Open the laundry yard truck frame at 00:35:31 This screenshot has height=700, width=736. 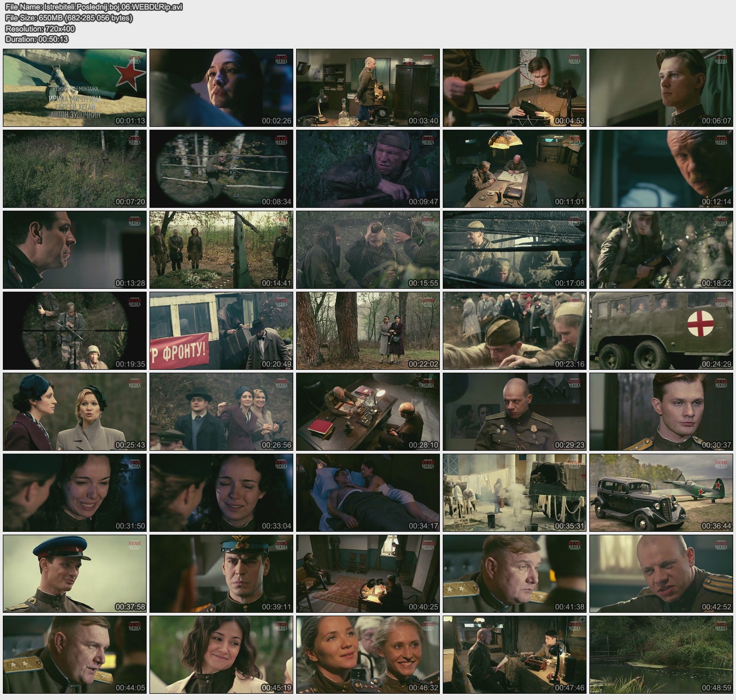pyautogui.click(x=515, y=493)
